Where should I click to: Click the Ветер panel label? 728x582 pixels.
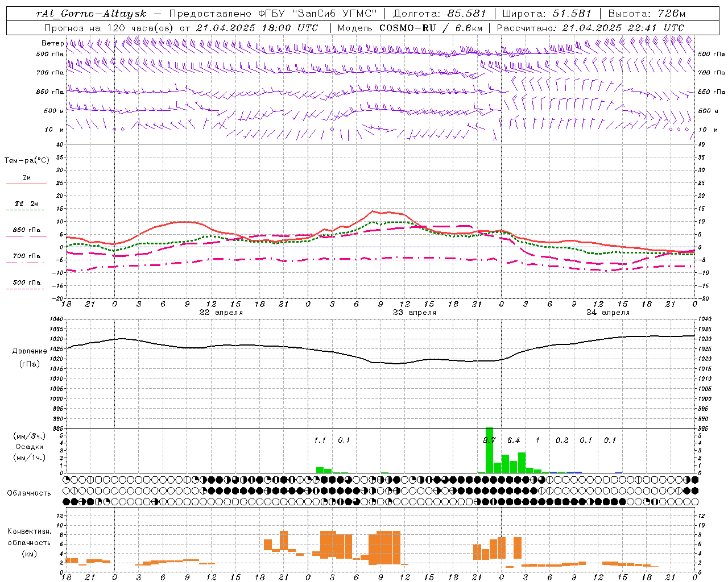pyautogui.click(x=52, y=43)
